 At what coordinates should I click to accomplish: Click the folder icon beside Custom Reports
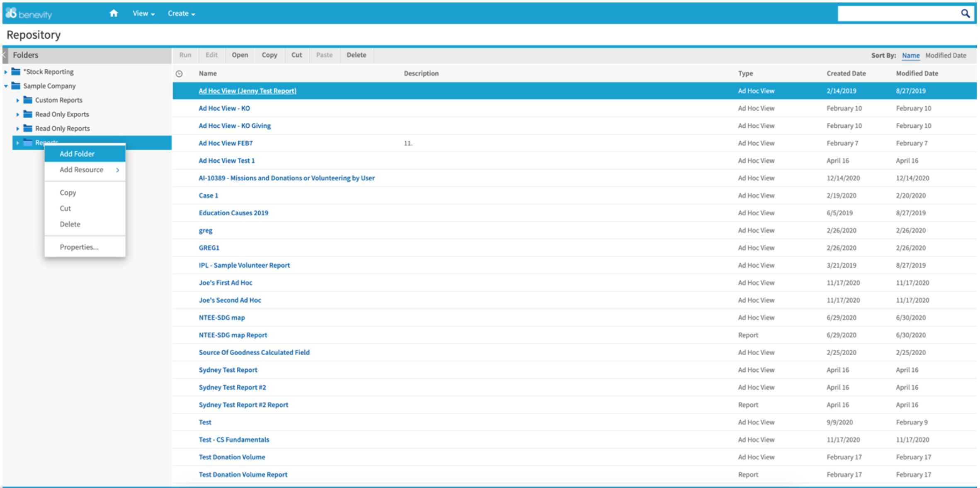[x=28, y=100]
